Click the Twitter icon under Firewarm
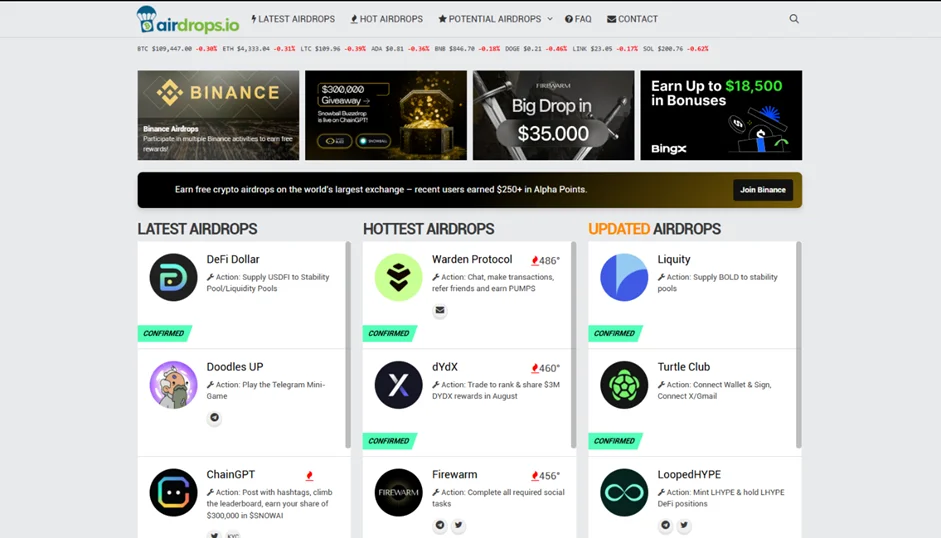 [458, 525]
